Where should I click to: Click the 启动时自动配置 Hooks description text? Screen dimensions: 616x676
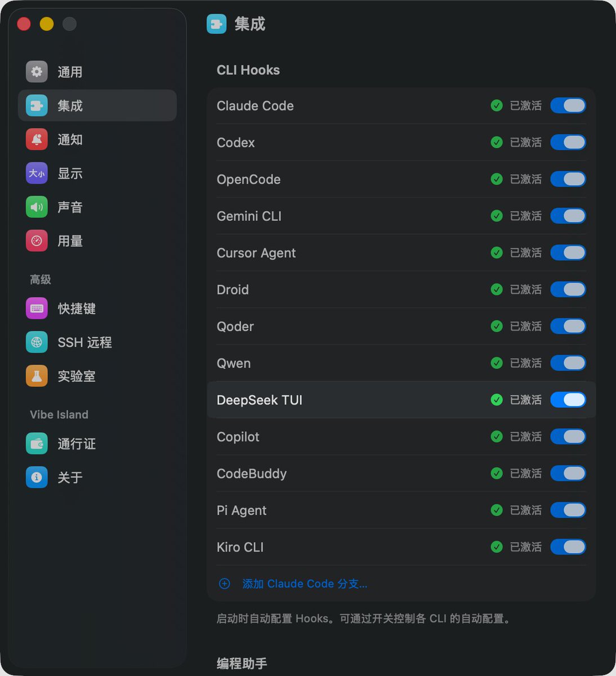point(364,619)
